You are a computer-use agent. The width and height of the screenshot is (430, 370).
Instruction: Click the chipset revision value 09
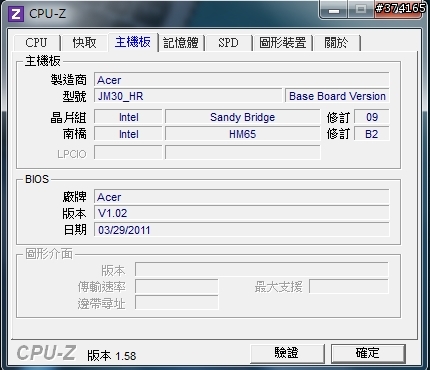(371, 117)
